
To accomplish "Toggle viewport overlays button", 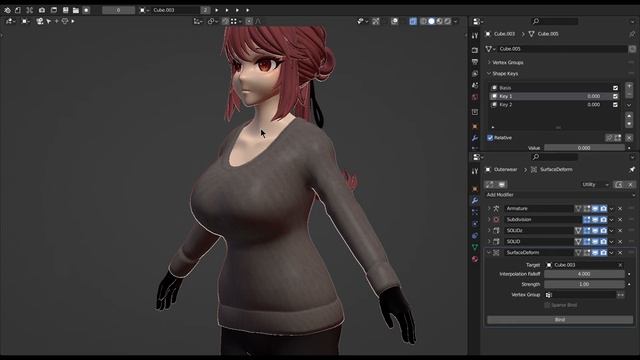I will (394, 21).
